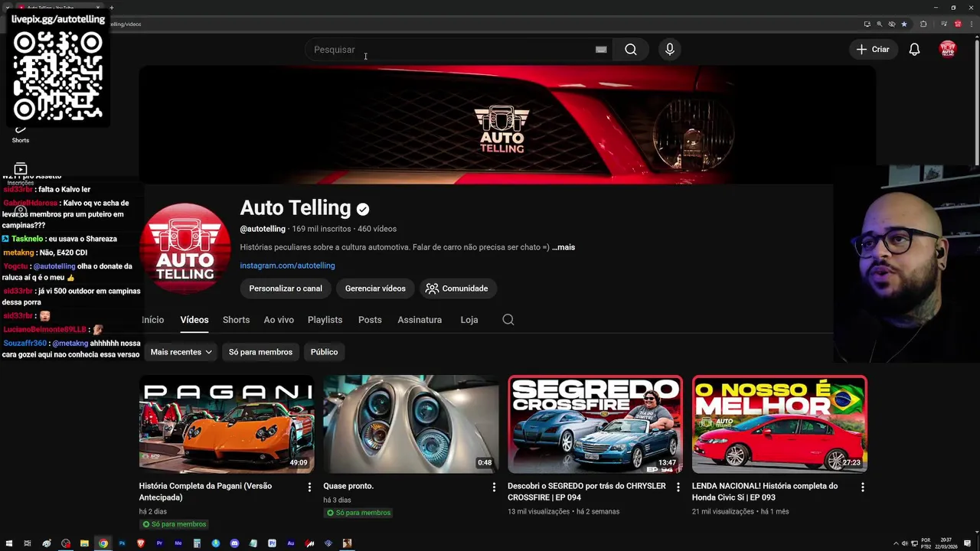This screenshot has height=551, width=980.
Task: Open Chrome media control icon
Action: (x=944, y=24)
